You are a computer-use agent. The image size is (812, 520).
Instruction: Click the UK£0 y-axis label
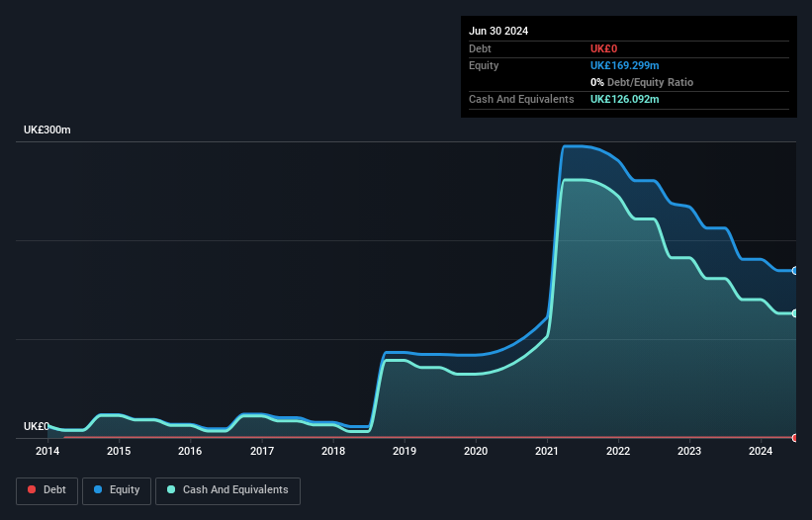[x=37, y=426]
